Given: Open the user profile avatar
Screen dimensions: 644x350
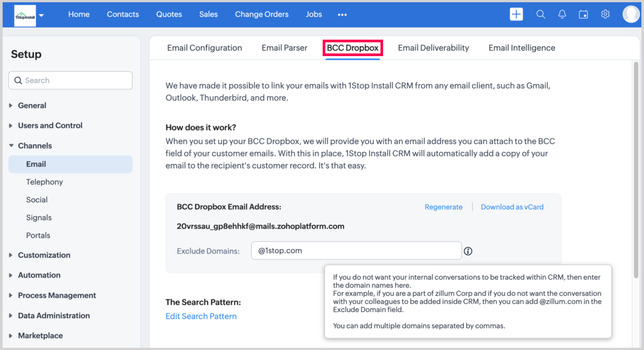Looking at the screenshot, I should pyautogui.click(x=631, y=14).
